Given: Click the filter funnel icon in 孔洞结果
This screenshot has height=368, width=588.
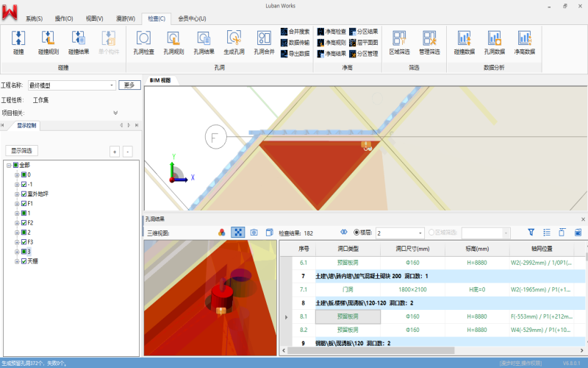Looking at the screenshot, I should 531,233.
